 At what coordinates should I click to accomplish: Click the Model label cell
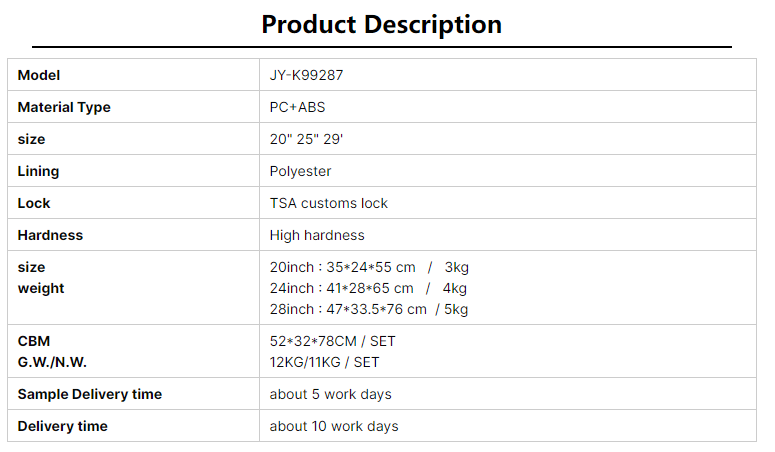click(x=133, y=75)
